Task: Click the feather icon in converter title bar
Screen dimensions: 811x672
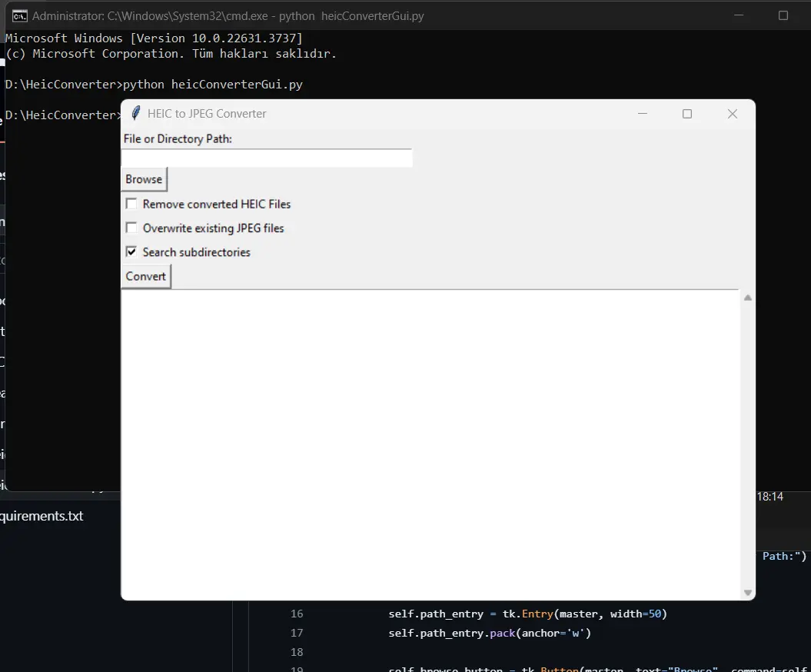Action: click(x=135, y=113)
